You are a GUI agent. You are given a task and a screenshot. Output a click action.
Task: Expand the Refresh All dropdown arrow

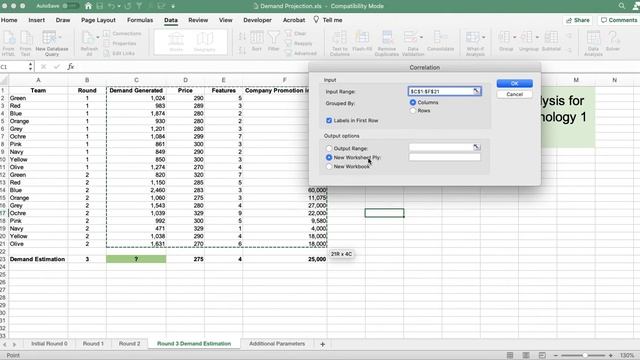[98, 37]
